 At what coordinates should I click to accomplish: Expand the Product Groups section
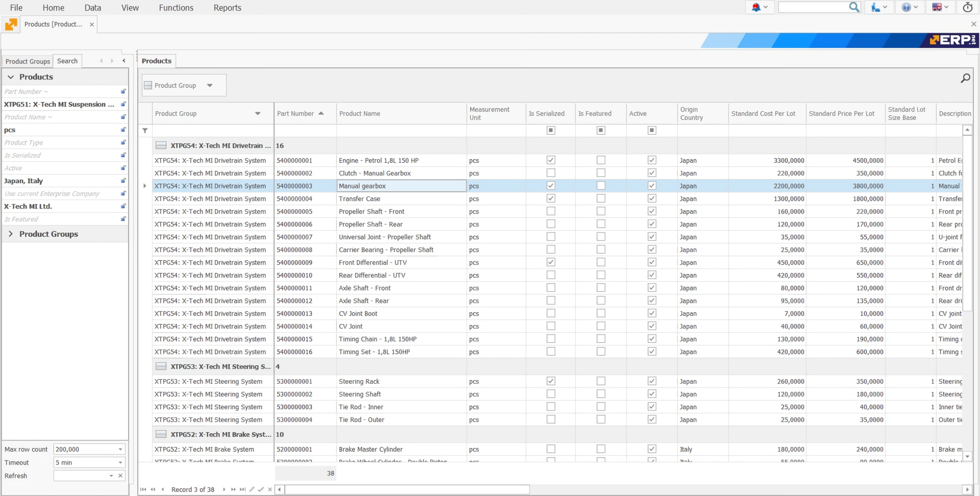pyautogui.click(x=11, y=234)
